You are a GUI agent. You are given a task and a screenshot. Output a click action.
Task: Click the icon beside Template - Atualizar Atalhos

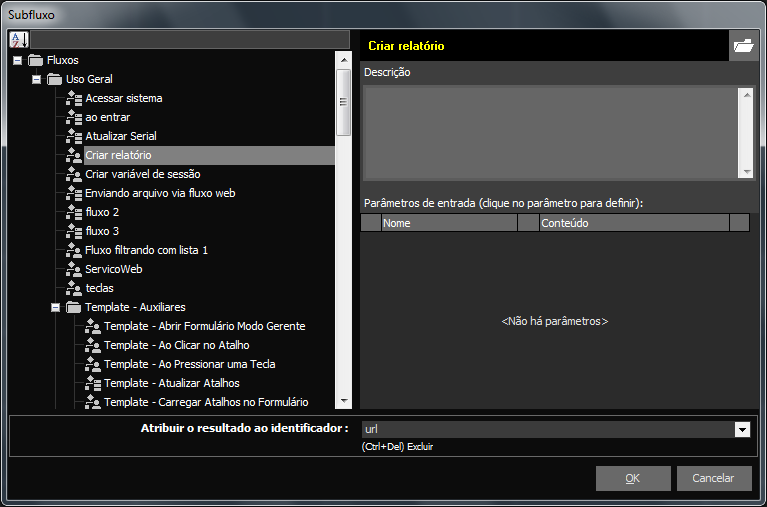[x=92, y=383]
